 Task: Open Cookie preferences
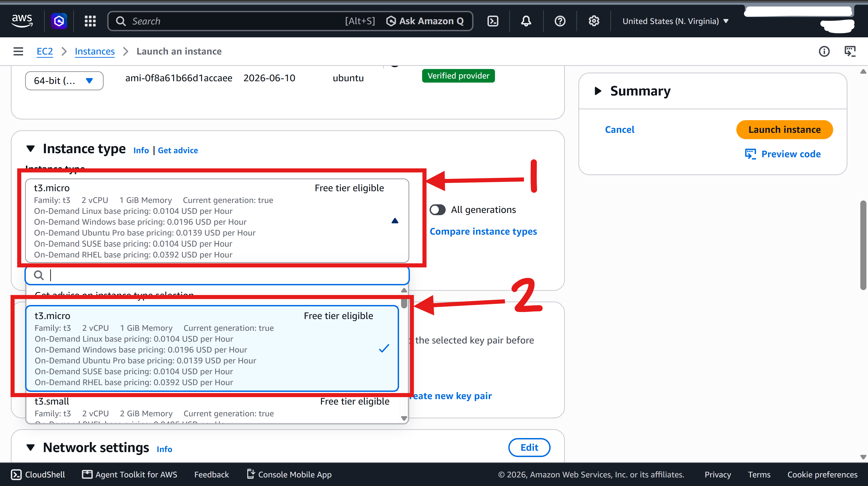click(x=822, y=474)
